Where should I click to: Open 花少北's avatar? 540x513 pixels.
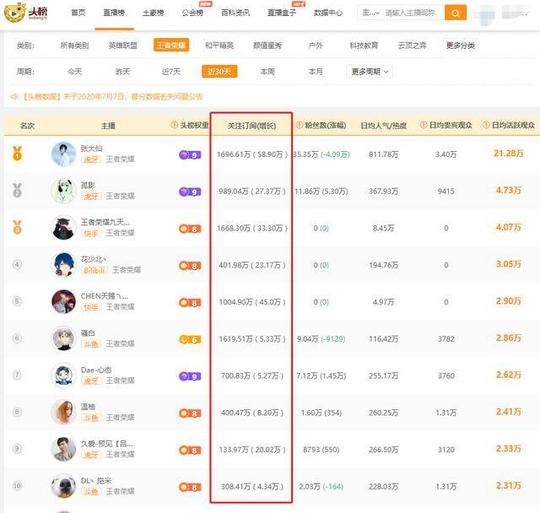[63, 264]
